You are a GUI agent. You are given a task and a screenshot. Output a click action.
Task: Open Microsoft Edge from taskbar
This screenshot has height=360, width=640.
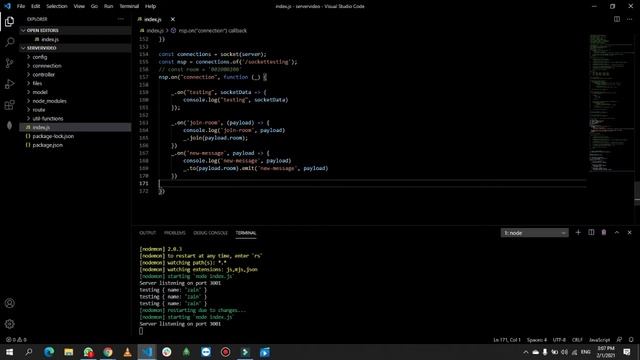coord(49,352)
